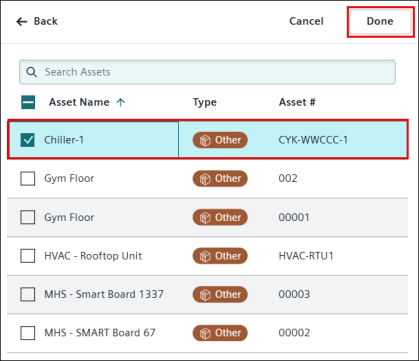Confirm selection with the Done button
This screenshot has width=419, height=361.
[380, 21]
